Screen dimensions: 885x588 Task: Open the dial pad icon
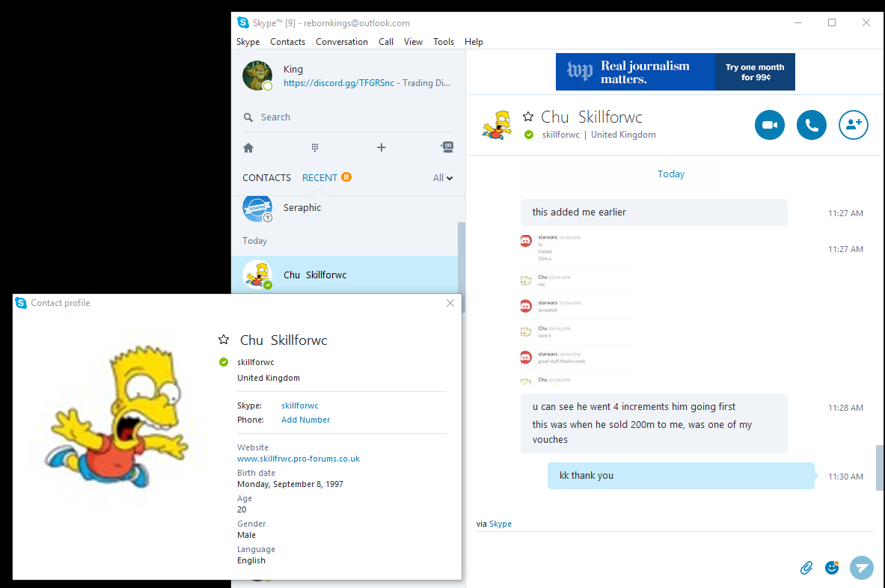click(x=315, y=148)
